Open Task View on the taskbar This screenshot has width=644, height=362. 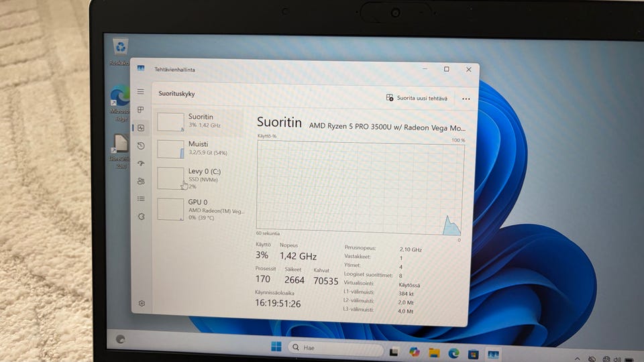pyautogui.click(x=394, y=351)
